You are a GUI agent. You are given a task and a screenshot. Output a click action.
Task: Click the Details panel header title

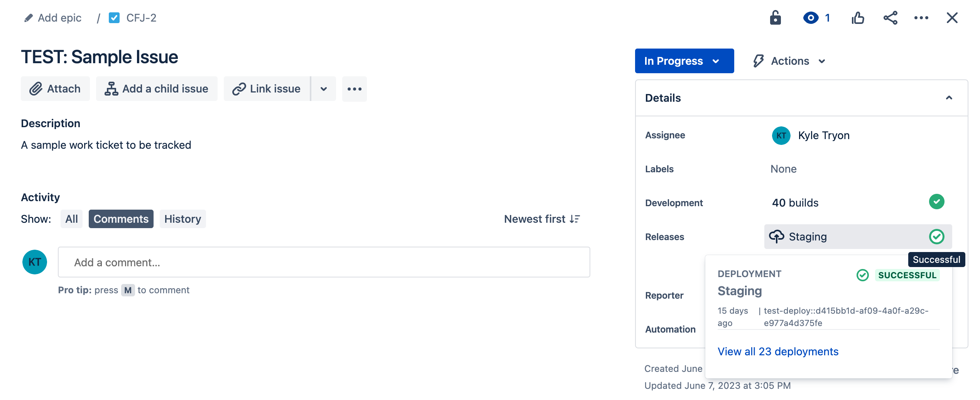point(663,98)
